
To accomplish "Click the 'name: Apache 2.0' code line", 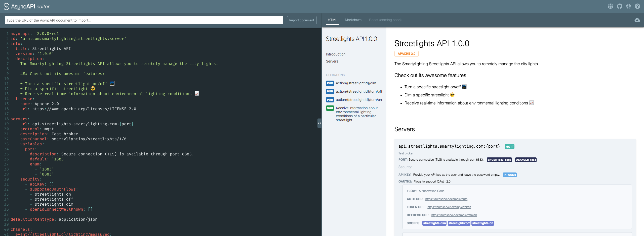I will (x=39, y=104).
